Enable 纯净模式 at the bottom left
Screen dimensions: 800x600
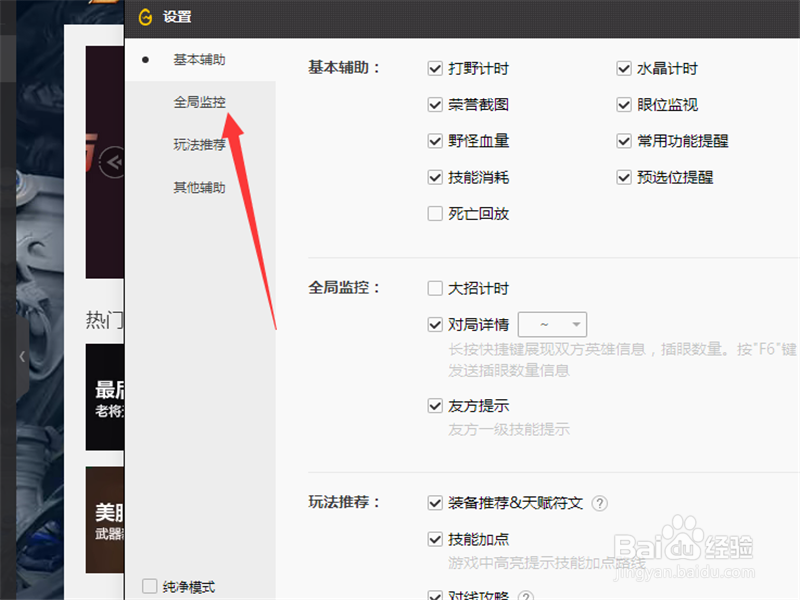pos(150,587)
